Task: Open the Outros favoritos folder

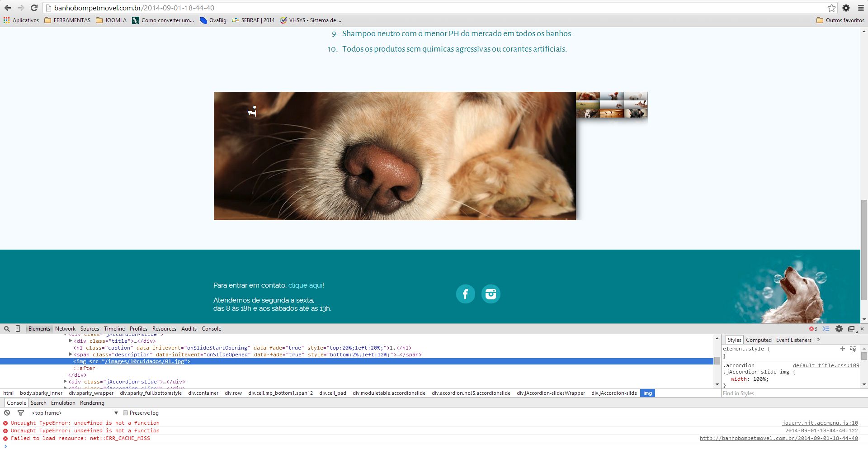Action: [840, 20]
